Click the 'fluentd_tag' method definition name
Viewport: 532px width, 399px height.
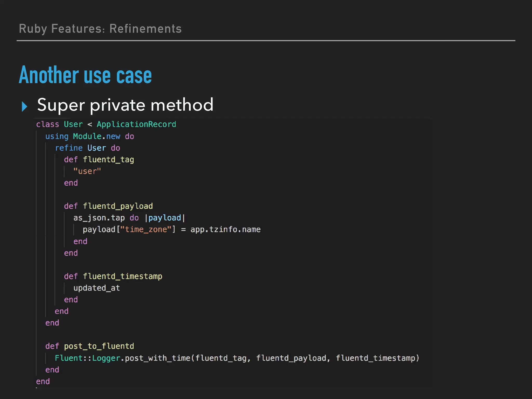(x=108, y=159)
